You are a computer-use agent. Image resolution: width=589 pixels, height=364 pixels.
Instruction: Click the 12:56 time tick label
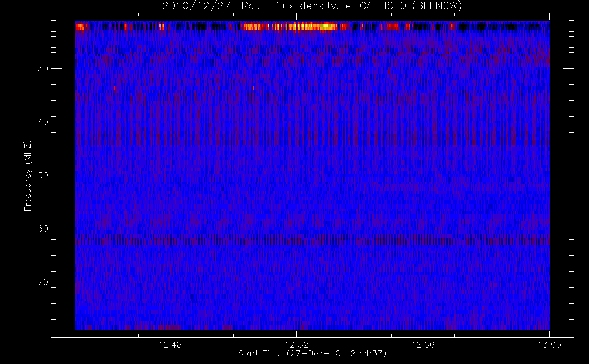pyautogui.click(x=423, y=345)
